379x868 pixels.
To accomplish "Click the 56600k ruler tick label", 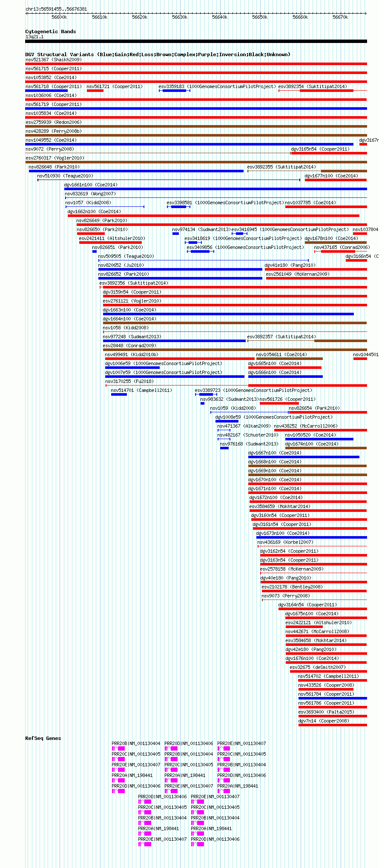I will [x=59, y=17].
